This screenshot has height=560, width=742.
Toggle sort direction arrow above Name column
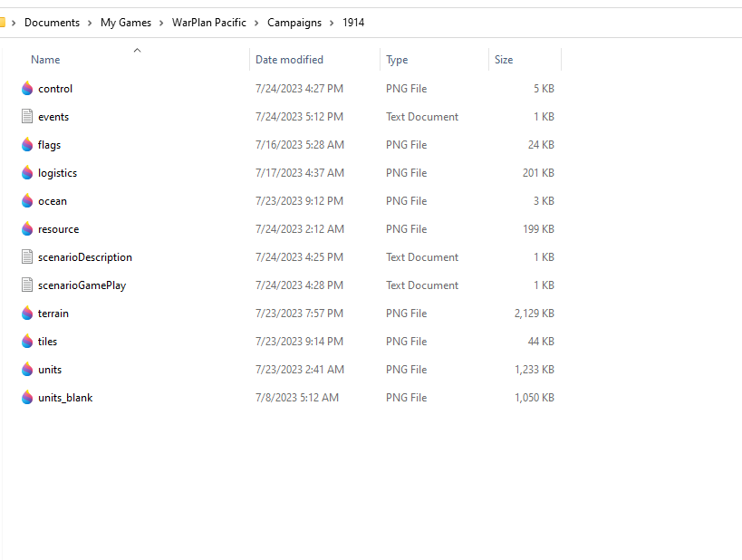pos(137,50)
